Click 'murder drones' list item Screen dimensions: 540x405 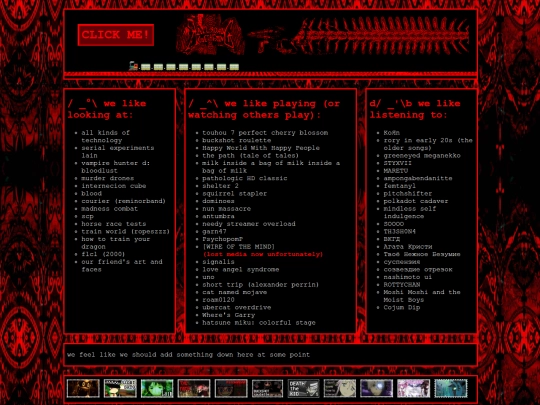coord(107,178)
